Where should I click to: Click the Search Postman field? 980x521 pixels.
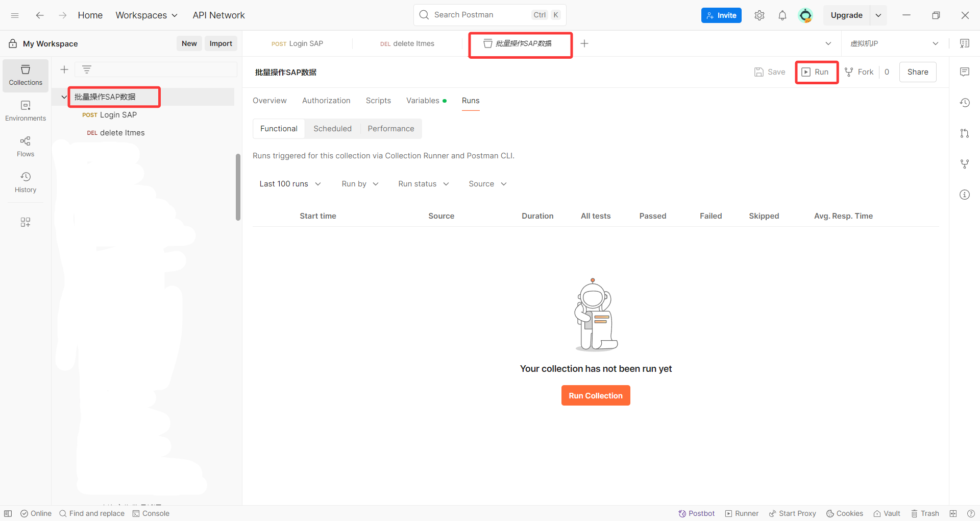click(x=489, y=15)
